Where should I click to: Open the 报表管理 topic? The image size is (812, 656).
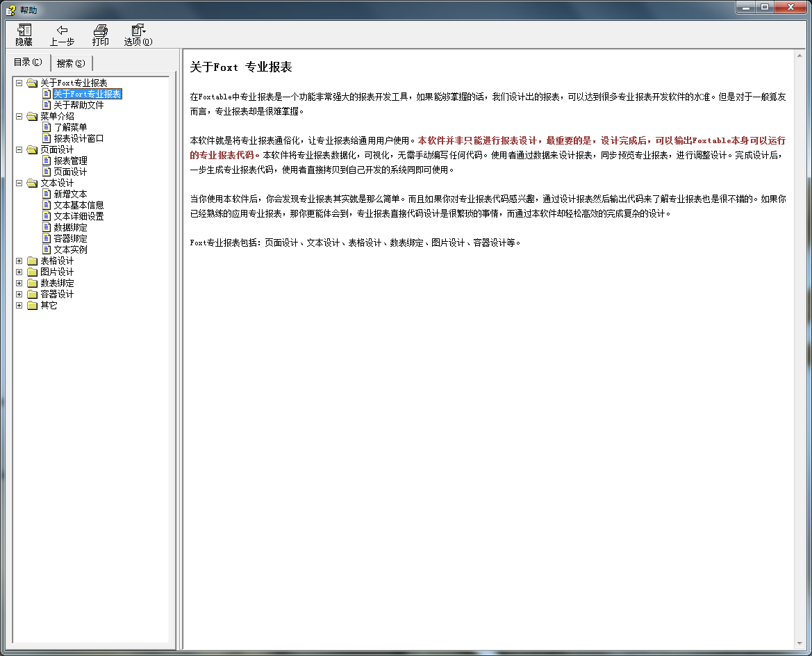coord(70,161)
